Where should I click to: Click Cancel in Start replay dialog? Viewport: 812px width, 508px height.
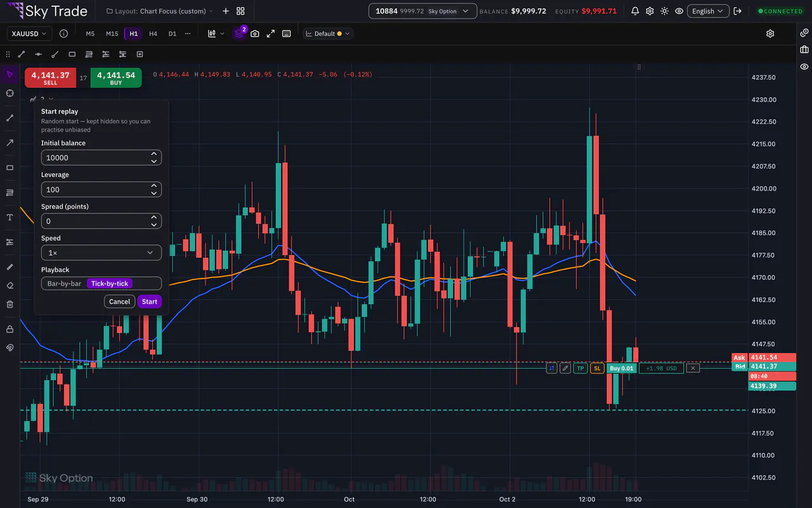(x=119, y=302)
